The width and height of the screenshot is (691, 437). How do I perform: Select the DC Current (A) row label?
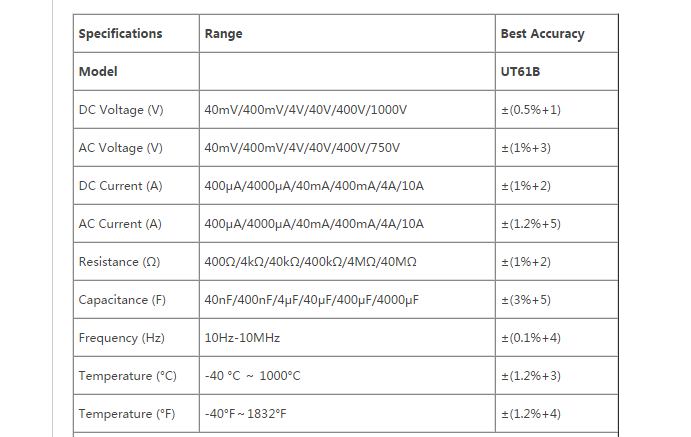pyautogui.click(x=118, y=186)
